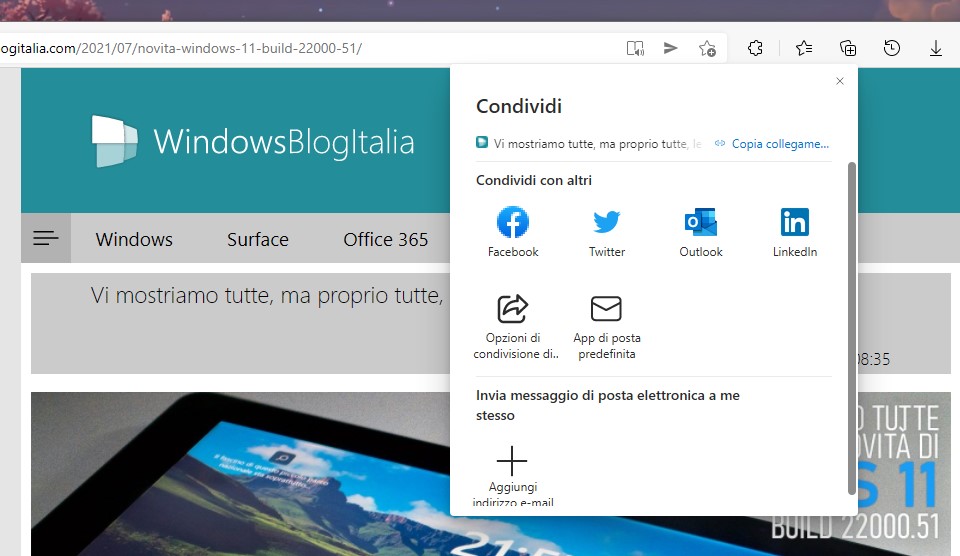The image size is (960, 556).
Task: Open Opzioni di condivisione share options
Action: click(x=513, y=327)
